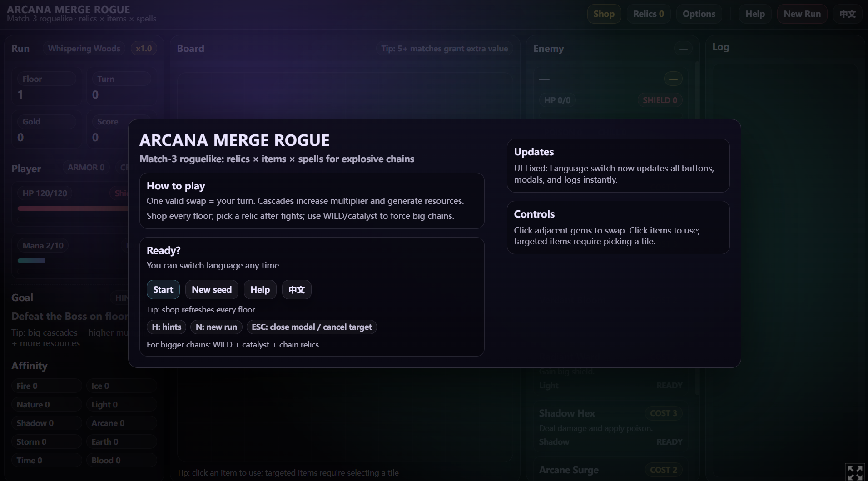Open Help in the top bar
868x481 pixels.
755,14
